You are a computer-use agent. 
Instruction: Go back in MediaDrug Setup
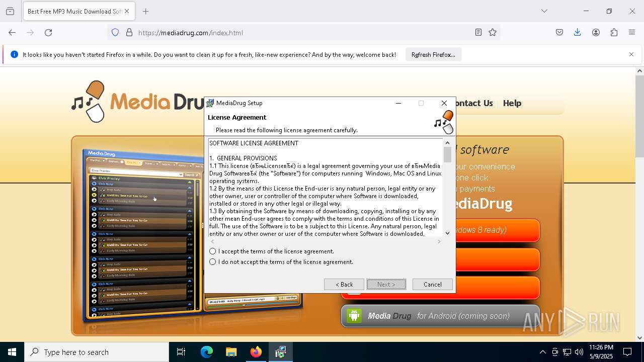pos(344,284)
